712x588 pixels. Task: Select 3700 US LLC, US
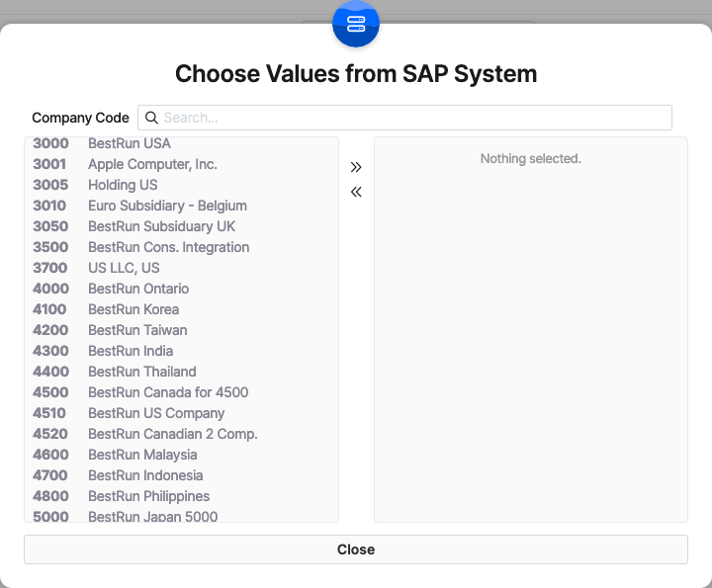point(181,268)
